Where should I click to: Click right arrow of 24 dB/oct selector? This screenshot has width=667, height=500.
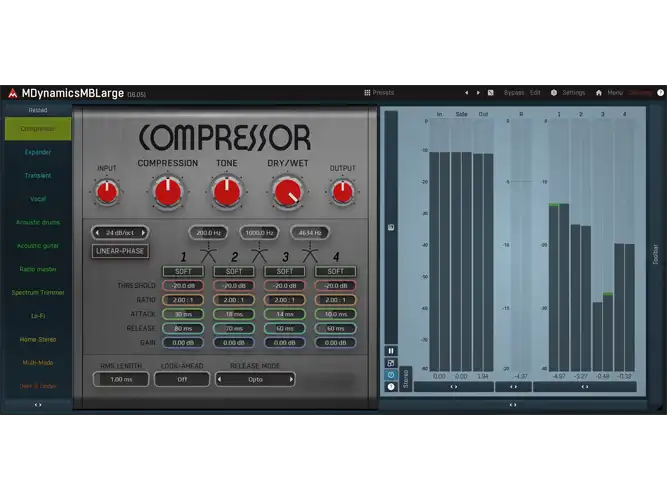click(x=143, y=233)
